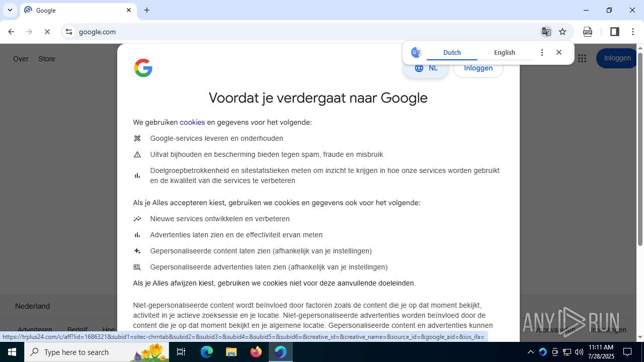The image size is (644, 362).
Task: Open a new tab with plus button
Action: (147, 10)
